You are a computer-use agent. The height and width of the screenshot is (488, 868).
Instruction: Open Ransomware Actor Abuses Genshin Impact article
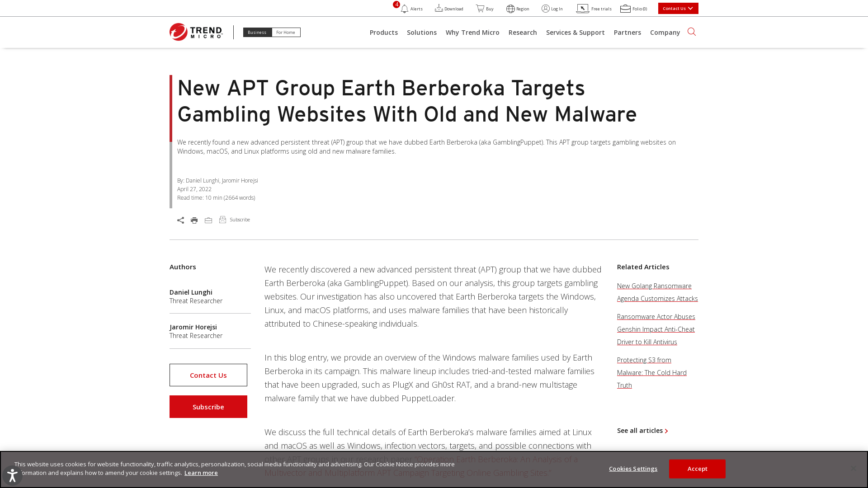(656, 329)
